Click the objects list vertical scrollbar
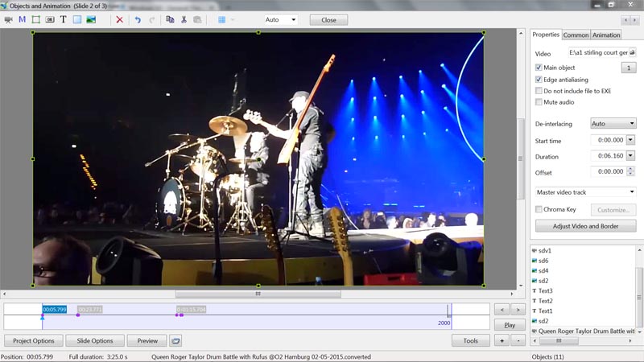The height and width of the screenshot is (362, 644). point(639,295)
